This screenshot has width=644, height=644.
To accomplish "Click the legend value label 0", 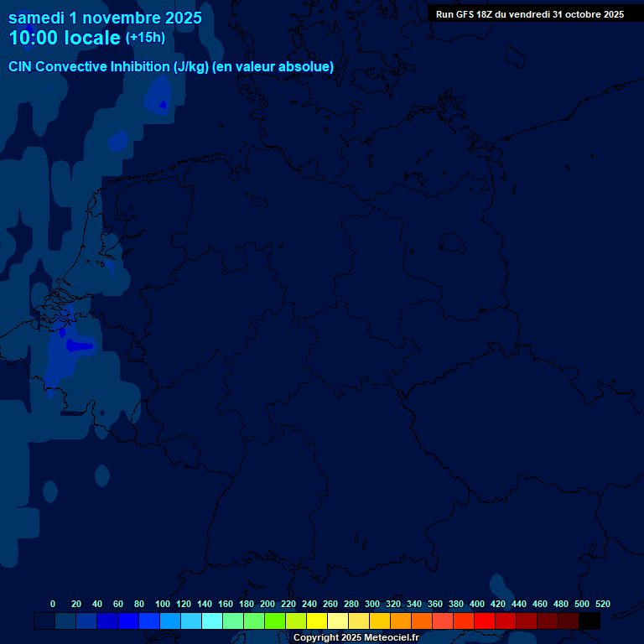I will tap(53, 604).
